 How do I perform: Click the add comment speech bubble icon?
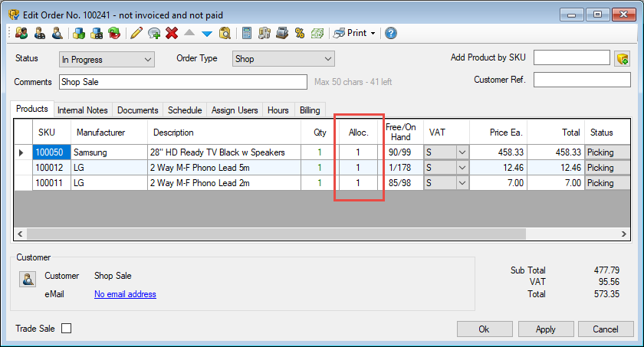(x=154, y=33)
